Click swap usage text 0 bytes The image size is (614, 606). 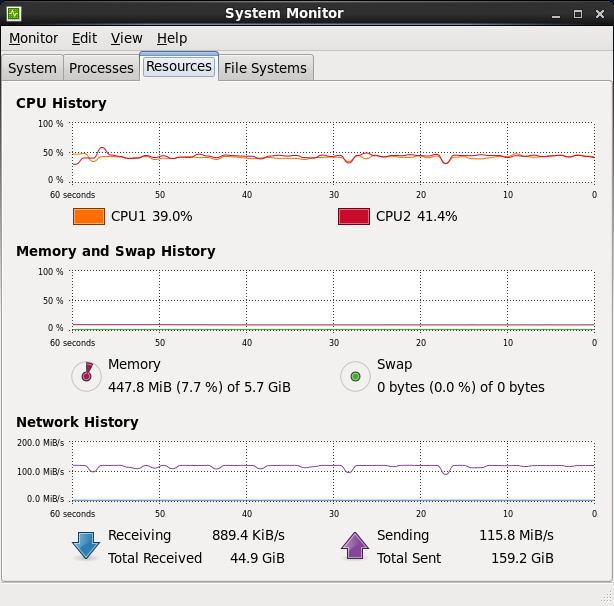click(x=461, y=387)
